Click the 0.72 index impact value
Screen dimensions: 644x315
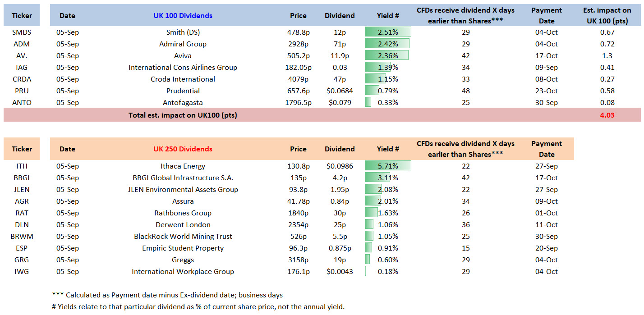607,44
